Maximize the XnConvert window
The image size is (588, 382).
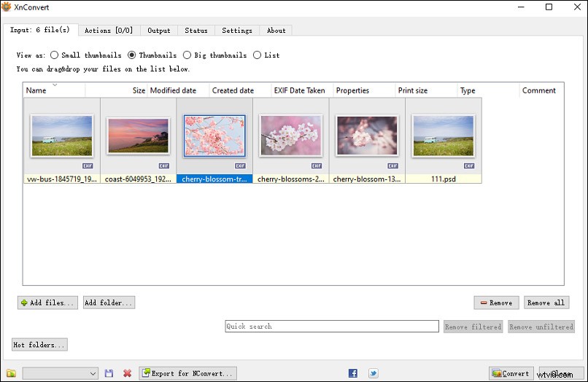(x=549, y=7)
